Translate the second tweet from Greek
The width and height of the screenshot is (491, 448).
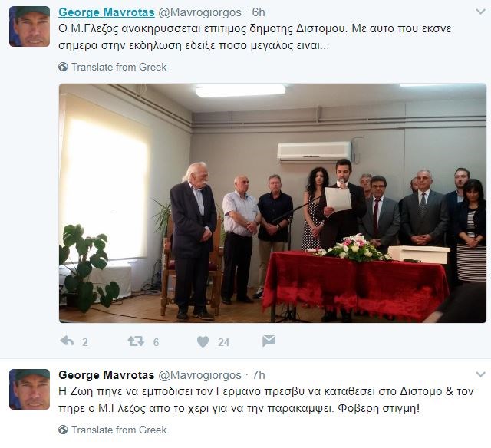119,430
